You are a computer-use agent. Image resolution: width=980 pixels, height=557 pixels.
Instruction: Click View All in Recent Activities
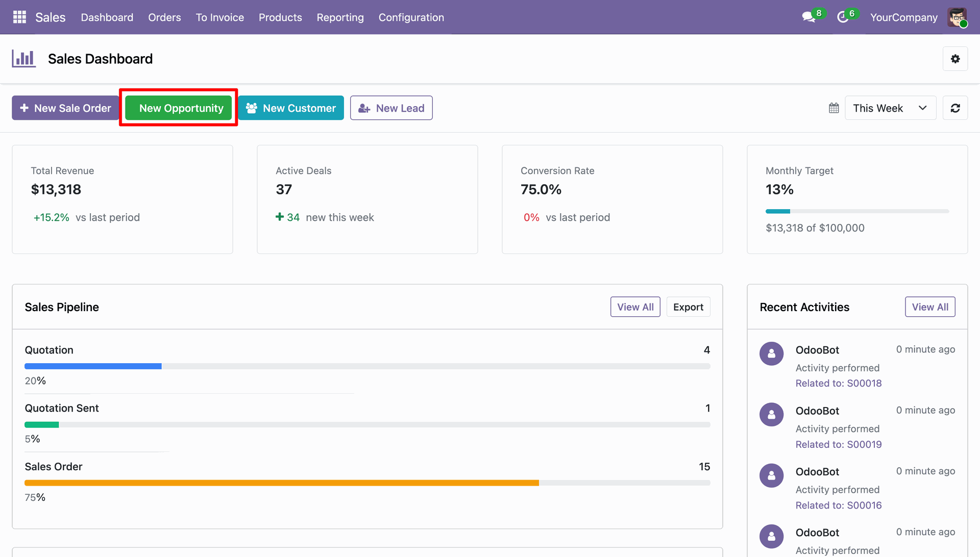point(929,307)
